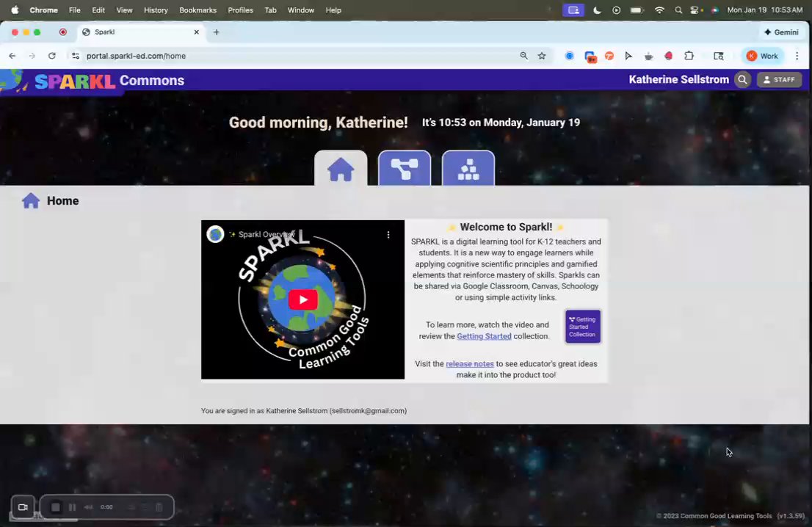Click the Getting Started Collection button

pos(583,326)
